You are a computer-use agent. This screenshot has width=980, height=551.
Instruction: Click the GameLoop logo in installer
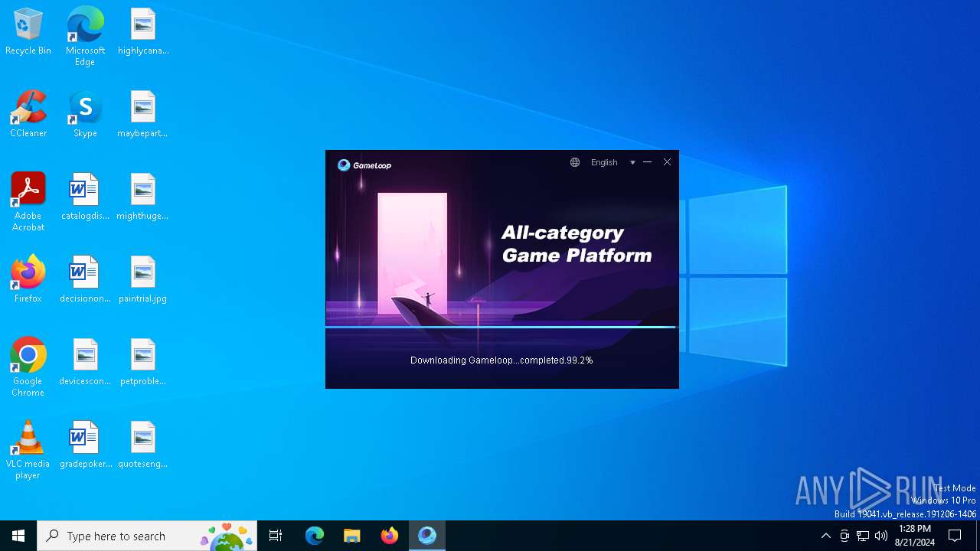tap(364, 165)
